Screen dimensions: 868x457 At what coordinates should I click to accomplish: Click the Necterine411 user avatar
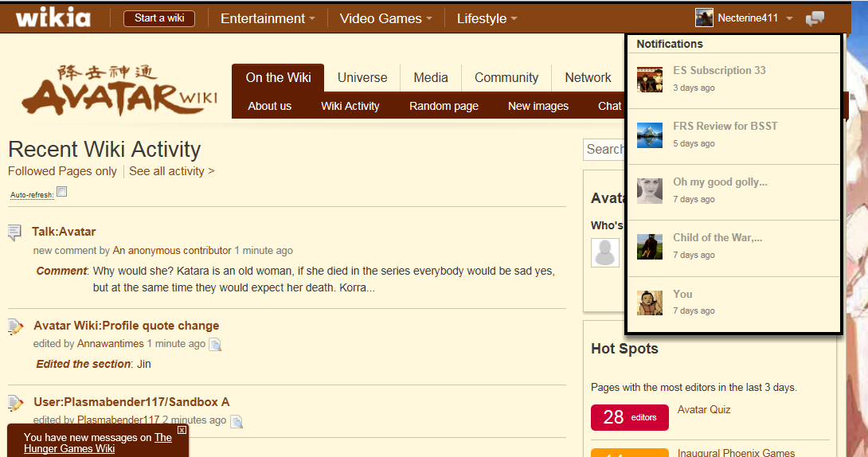point(704,18)
